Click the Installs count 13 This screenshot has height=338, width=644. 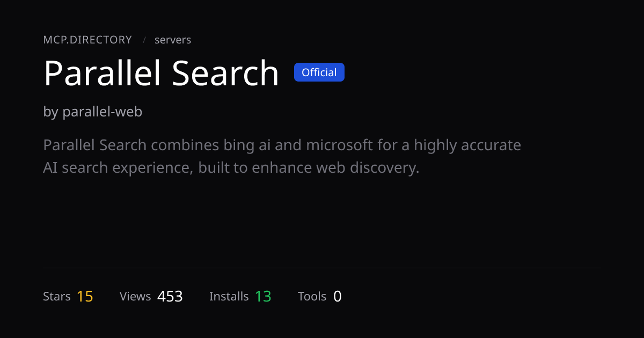pyautogui.click(x=263, y=296)
